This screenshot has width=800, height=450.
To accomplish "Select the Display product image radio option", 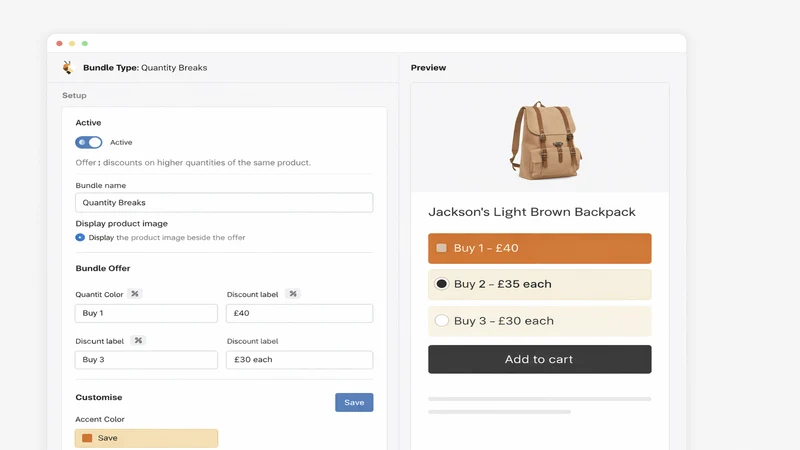I will tap(80, 237).
